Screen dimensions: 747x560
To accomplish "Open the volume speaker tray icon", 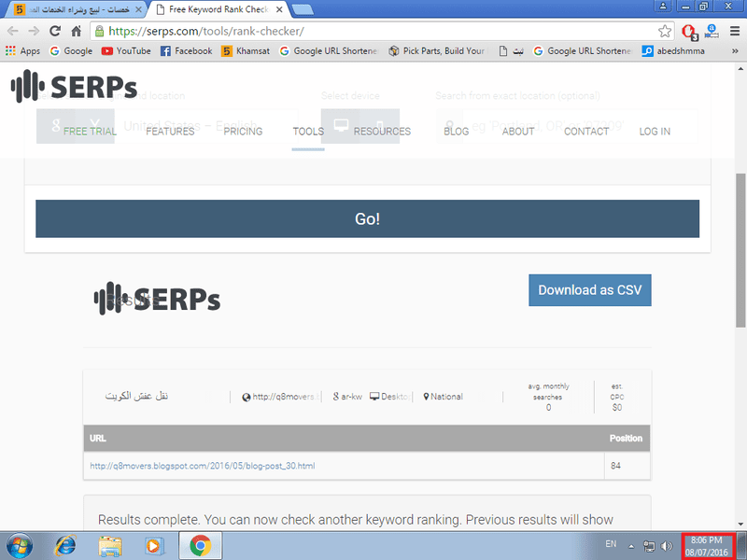I will tap(667, 546).
